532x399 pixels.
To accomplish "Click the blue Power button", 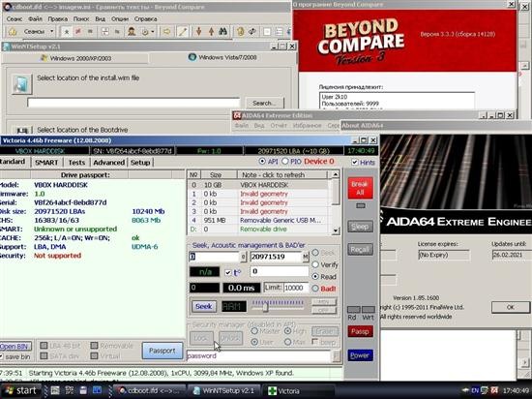I will pos(360,355).
